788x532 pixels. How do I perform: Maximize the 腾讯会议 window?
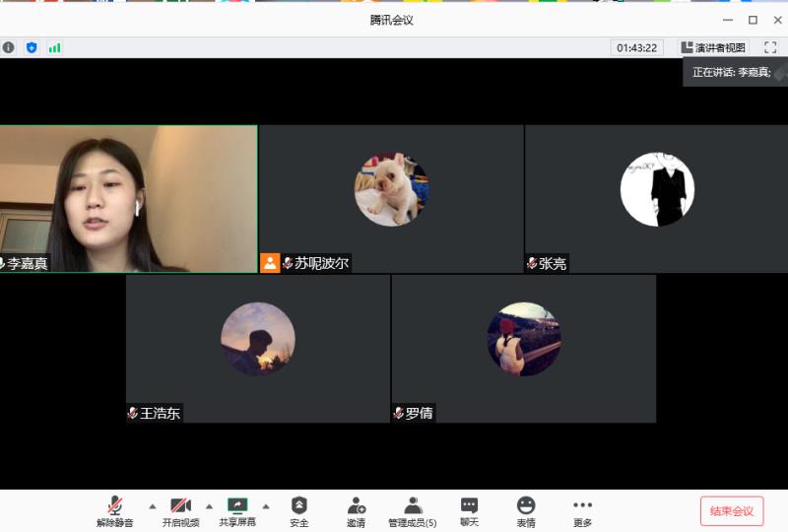(x=753, y=20)
